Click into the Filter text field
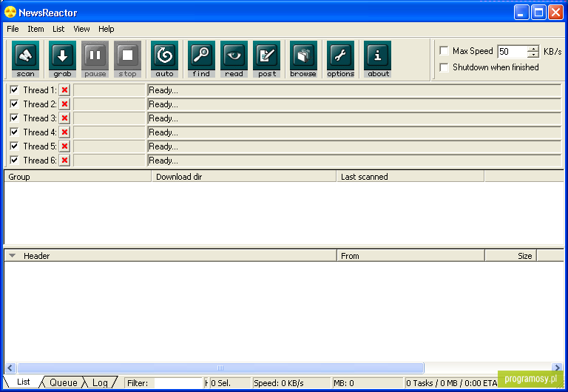The width and height of the screenshot is (568, 392). [x=178, y=383]
